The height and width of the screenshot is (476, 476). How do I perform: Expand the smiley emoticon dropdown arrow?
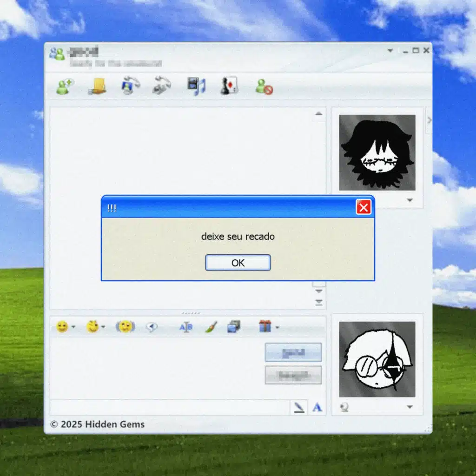[73, 327]
